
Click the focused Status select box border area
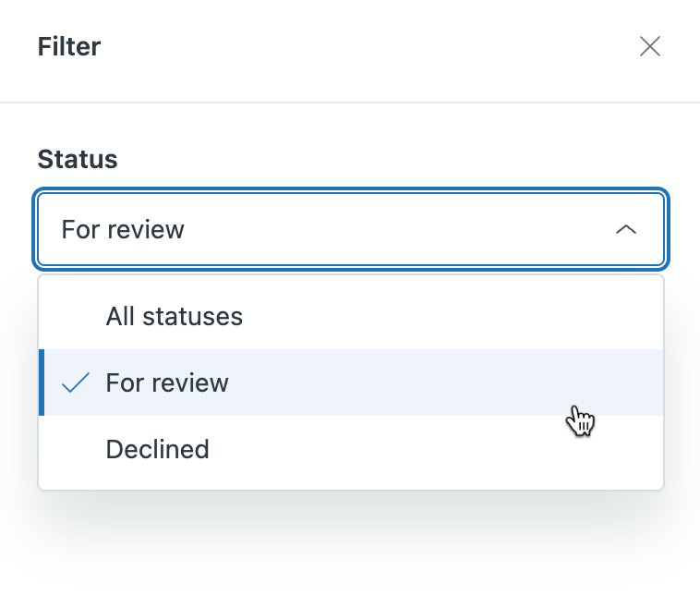(351, 229)
